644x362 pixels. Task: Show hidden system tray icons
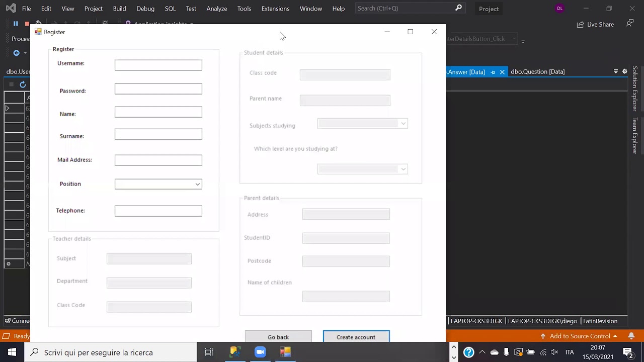click(482, 352)
